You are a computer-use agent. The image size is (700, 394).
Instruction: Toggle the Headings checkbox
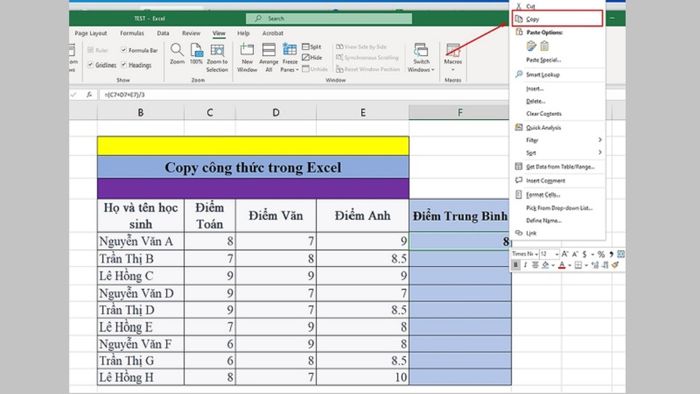point(124,65)
